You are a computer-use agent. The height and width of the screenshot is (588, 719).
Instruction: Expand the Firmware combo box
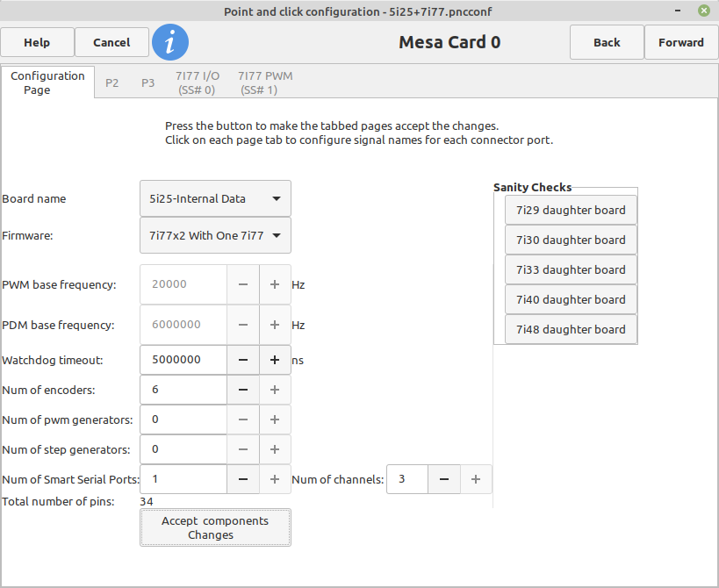[215, 235]
